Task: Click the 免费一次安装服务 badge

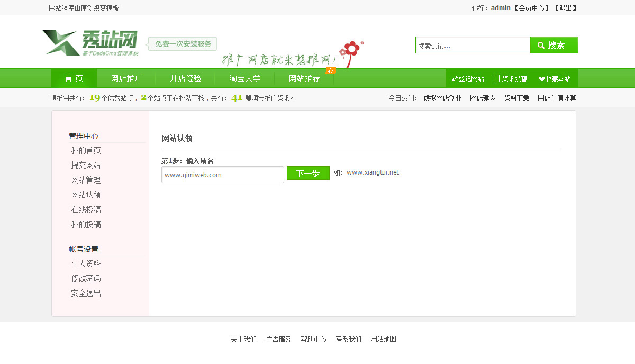Action: [x=183, y=44]
